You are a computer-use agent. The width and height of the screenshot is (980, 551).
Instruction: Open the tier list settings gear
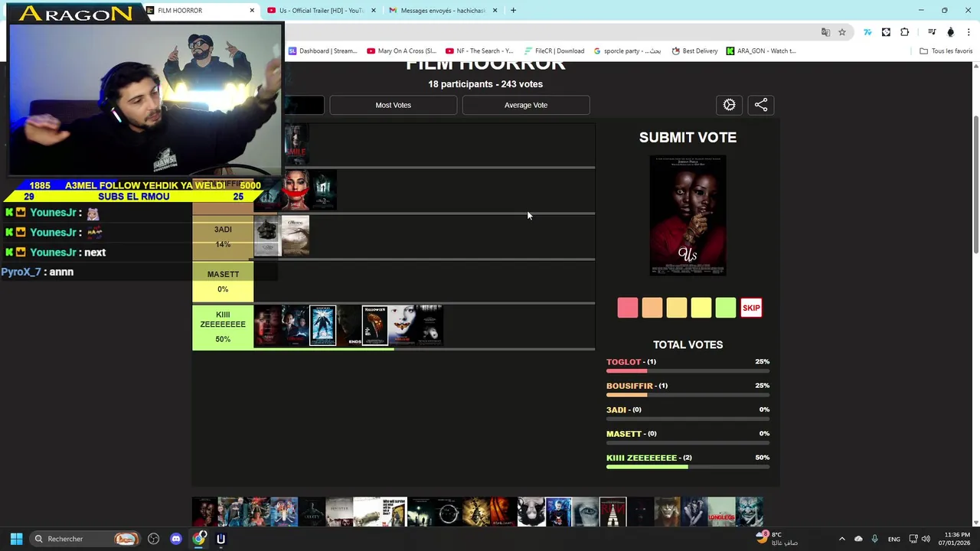(729, 105)
